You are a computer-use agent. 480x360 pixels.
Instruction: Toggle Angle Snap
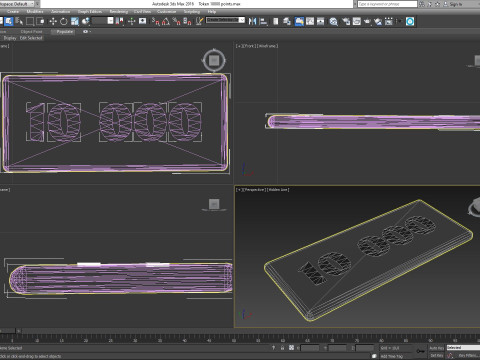click(x=166, y=22)
